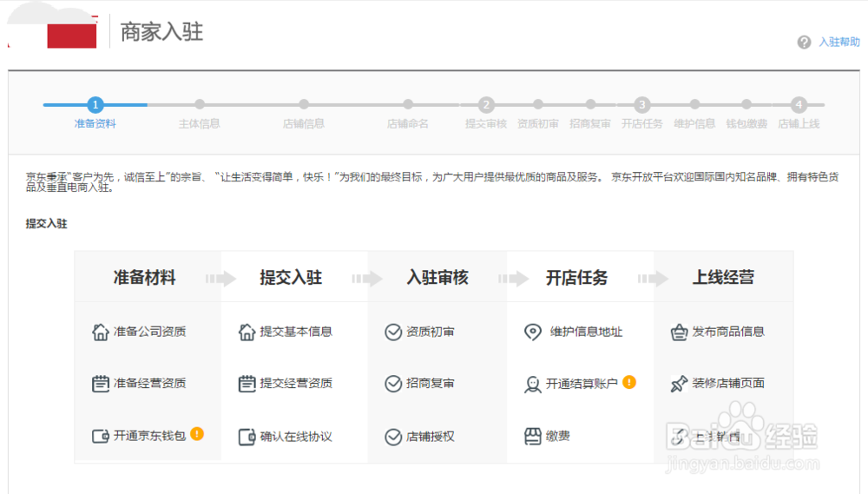Image resolution: width=868 pixels, height=494 pixels.
Task: Click the checkmark icon beside 店铺授权
Action: tap(393, 437)
